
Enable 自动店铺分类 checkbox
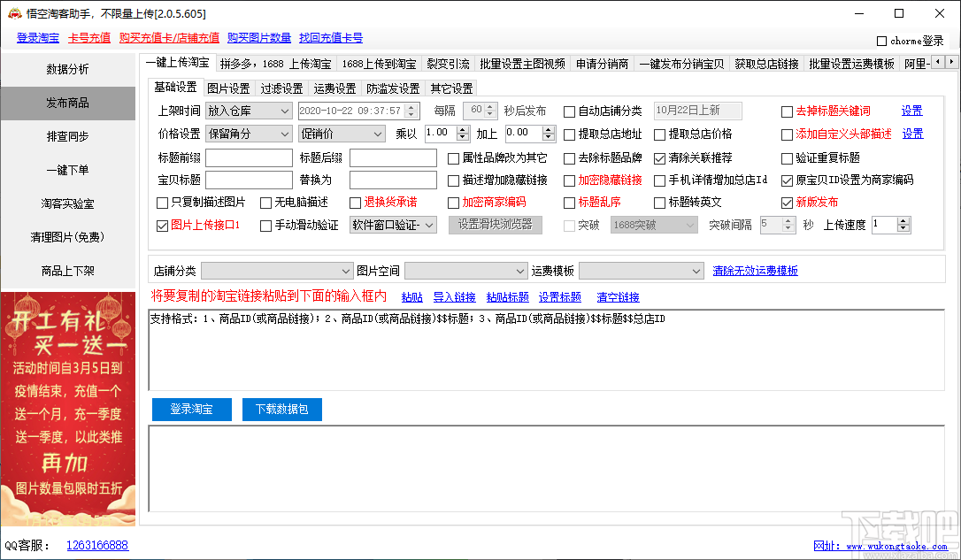(x=569, y=111)
